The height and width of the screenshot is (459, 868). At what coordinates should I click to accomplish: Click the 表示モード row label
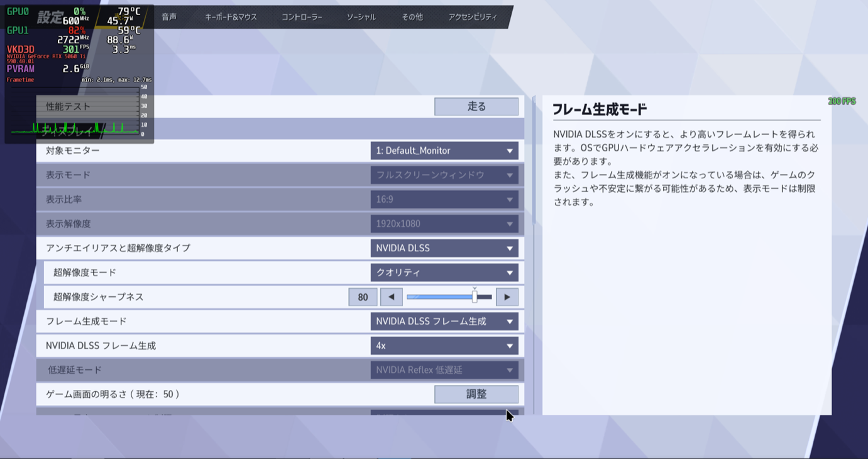tap(68, 175)
